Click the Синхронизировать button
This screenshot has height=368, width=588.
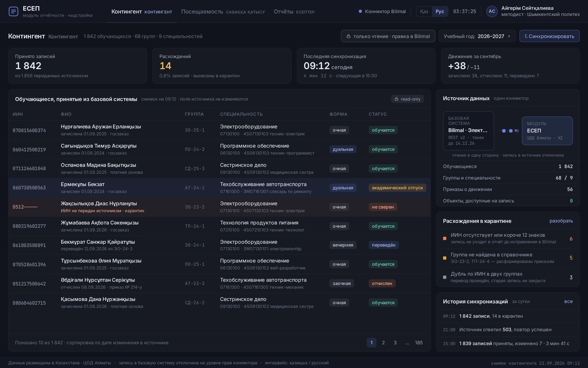(x=549, y=36)
